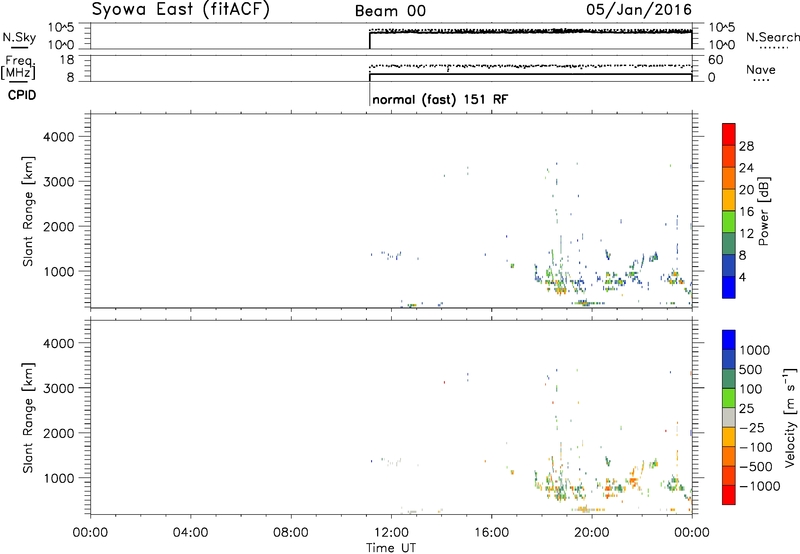
Task: Click the '-1000' velocity colorbar tick label
Action: 759,486
